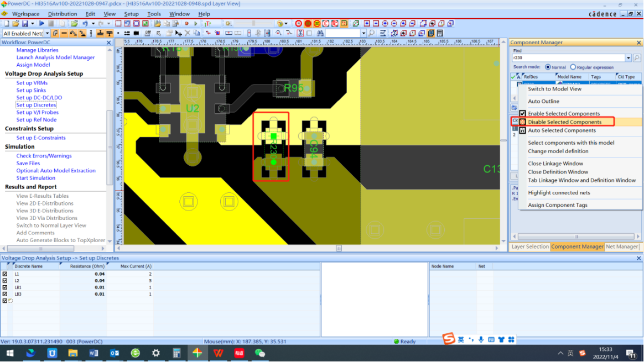Click the red circle C component icon
This screenshot has height=362, width=644.
point(326,23)
